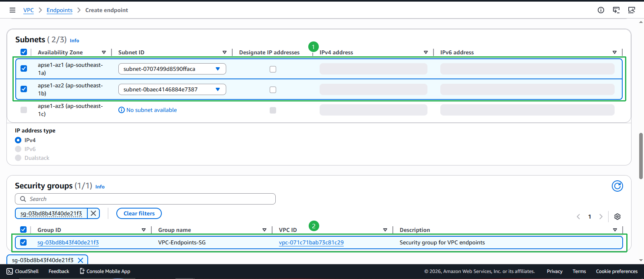Go to previous page of security groups
Image resolution: width=644 pixels, height=279 pixels.
pos(578,217)
